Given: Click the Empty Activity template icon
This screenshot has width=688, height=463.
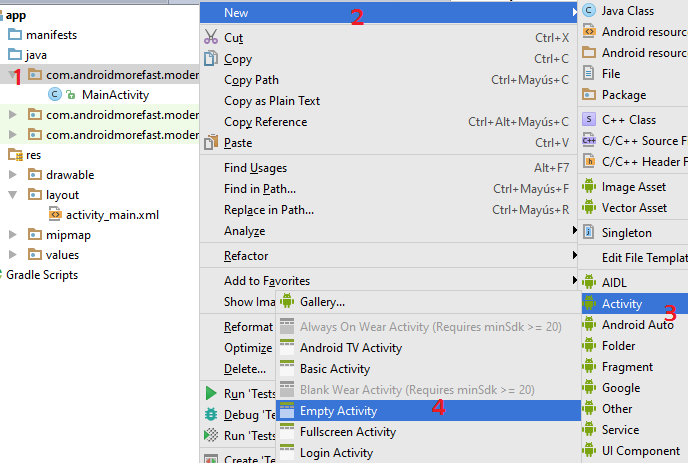Looking at the screenshot, I should pos(287,410).
